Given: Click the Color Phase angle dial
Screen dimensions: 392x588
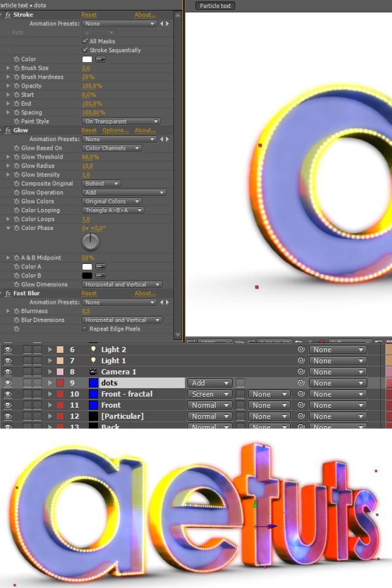Looking at the screenshot, I should point(90,242).
